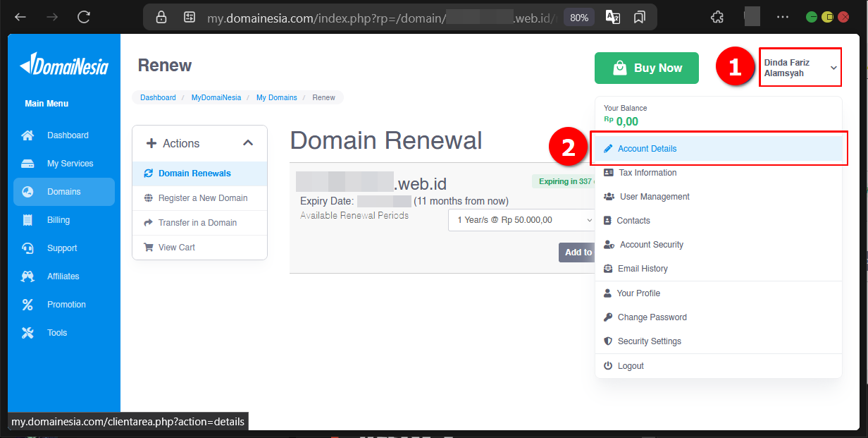Select Domain Renewals in Actions panel

pyautogui.click(x=200, y=174)
